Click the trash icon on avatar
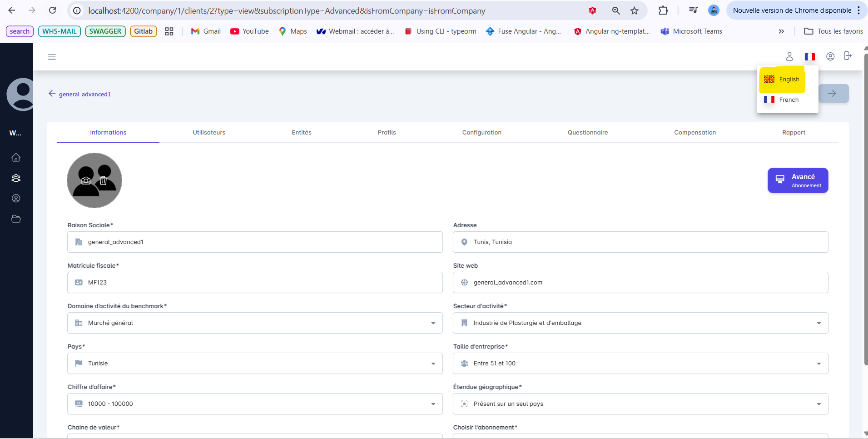 (x=103, y=180)
